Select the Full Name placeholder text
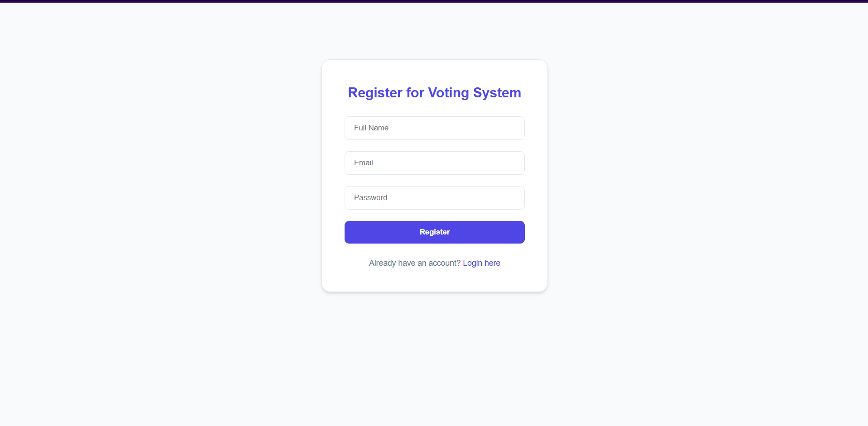868x426 pixels. [371, 128]
